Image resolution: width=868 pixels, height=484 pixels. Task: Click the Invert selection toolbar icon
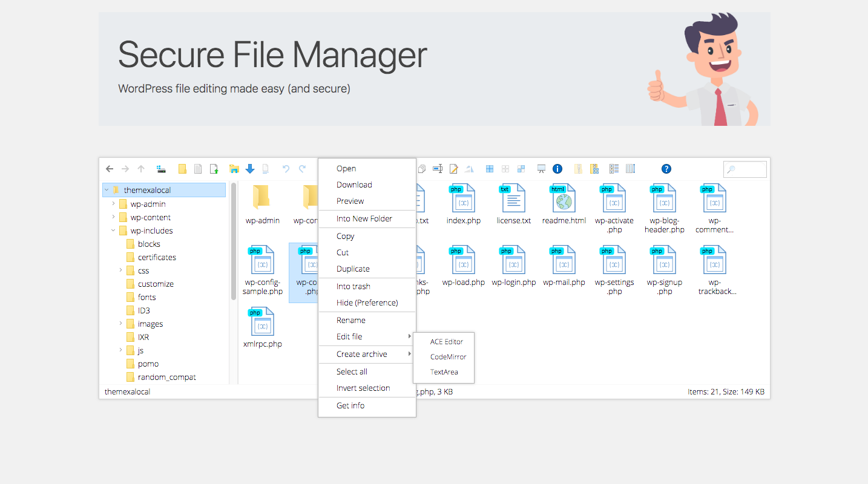521,169
